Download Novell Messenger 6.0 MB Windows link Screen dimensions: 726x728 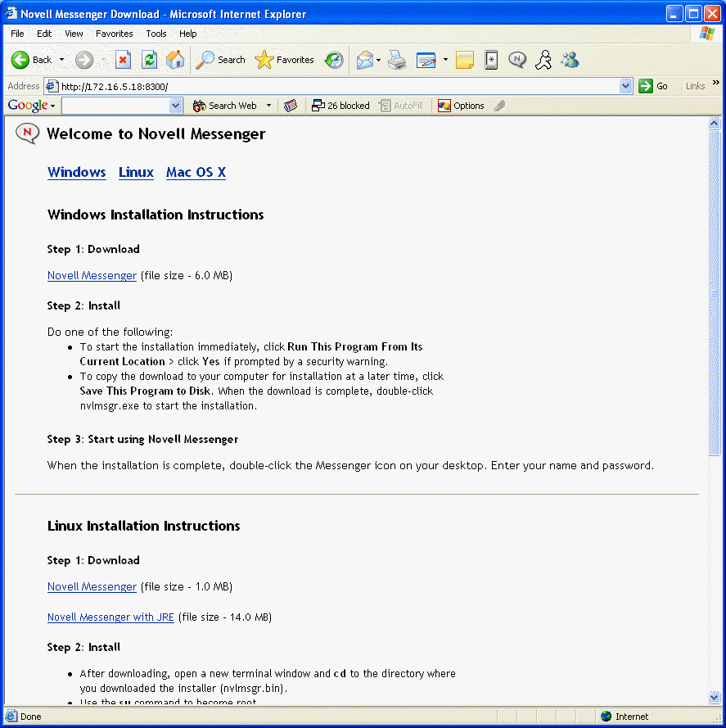(92, 276)
